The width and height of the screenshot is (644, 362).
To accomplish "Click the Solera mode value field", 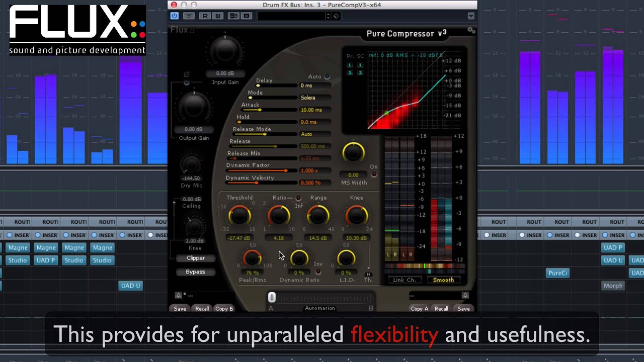I will [315, 98].
